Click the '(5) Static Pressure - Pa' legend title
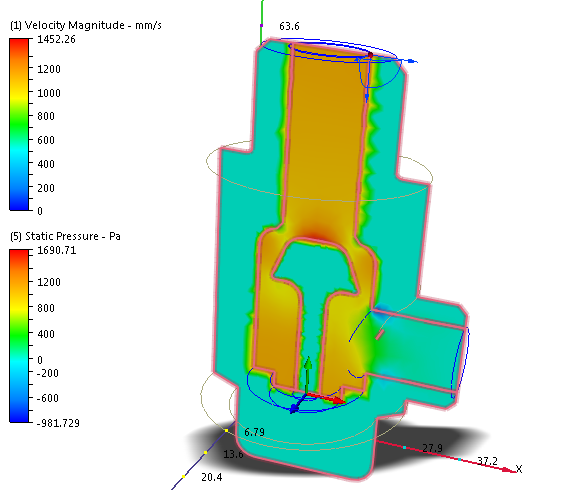 click(x=65, y=236)
